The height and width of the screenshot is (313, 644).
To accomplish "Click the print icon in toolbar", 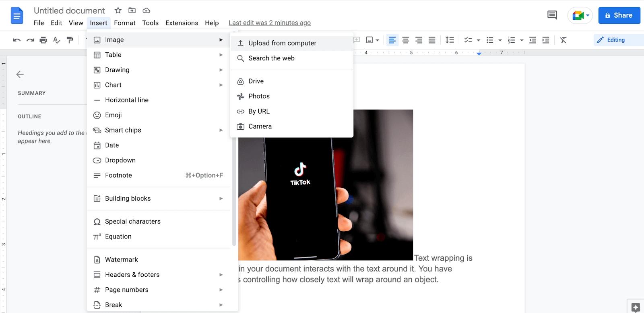I will (x=43, y=40).
